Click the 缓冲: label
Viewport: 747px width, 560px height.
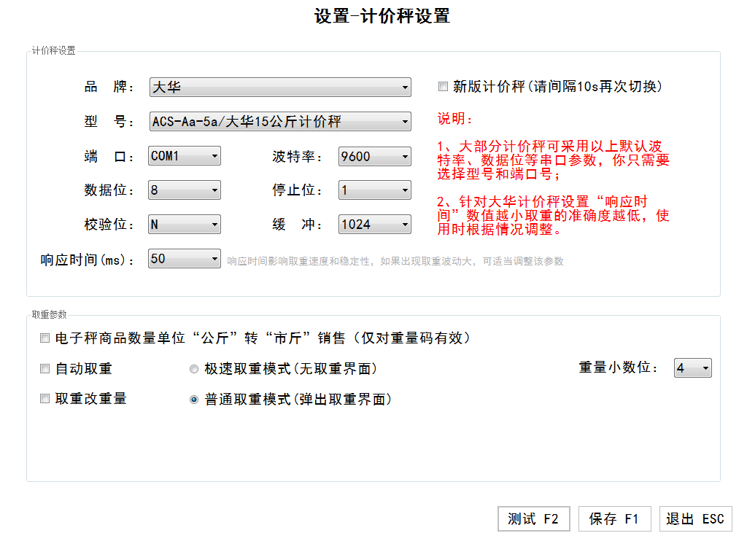point(298,225)
